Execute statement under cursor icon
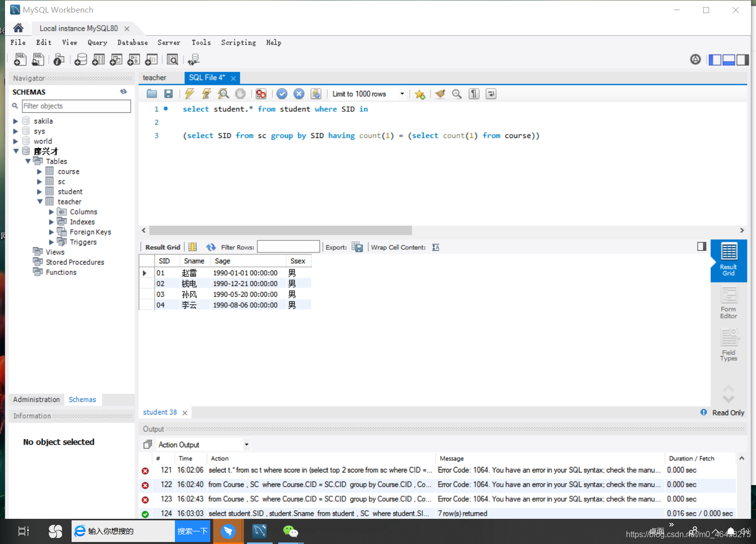Image resolution: width=756 pixels, height=544 pixels. (207, 94)
